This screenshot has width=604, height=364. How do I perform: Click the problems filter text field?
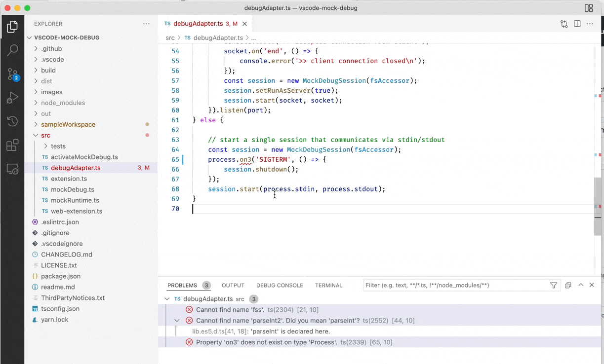[457, 285]
